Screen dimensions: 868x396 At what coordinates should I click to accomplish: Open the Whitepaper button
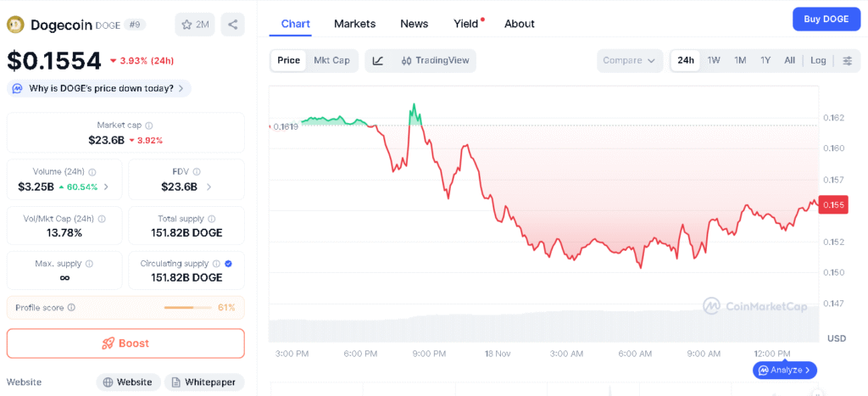click(x=204, y=382)
